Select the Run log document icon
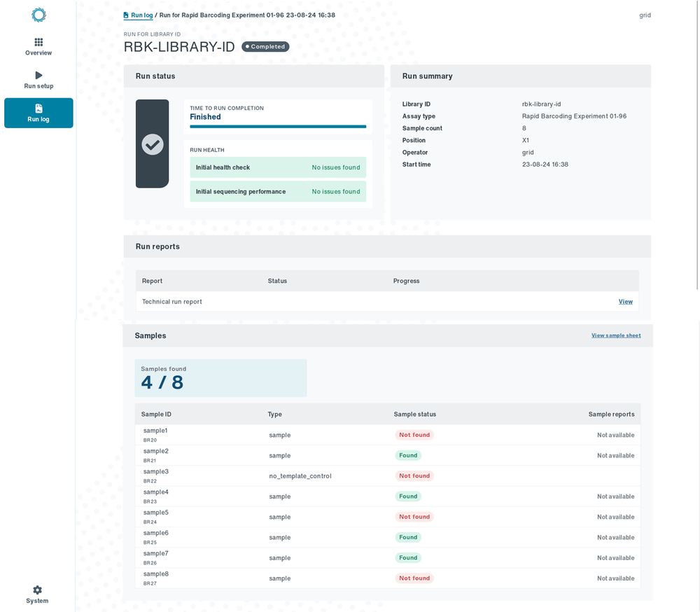The height and width of the screenshot is (612, 700). (38, 109)
